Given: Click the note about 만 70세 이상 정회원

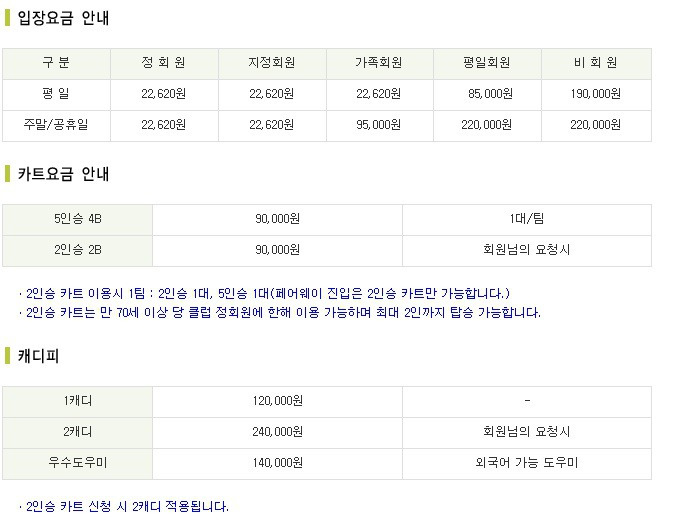Looking at the screenshot, I should [281, 313].
